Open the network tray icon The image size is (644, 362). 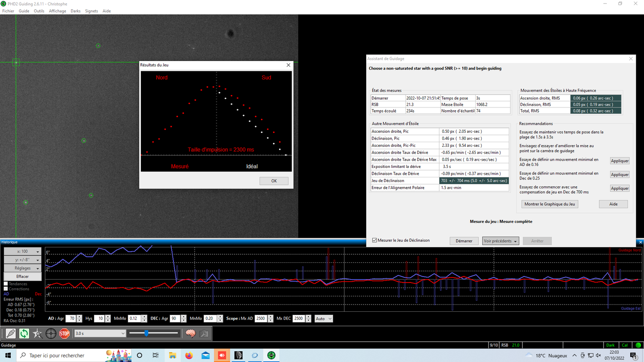coord(591,356)
